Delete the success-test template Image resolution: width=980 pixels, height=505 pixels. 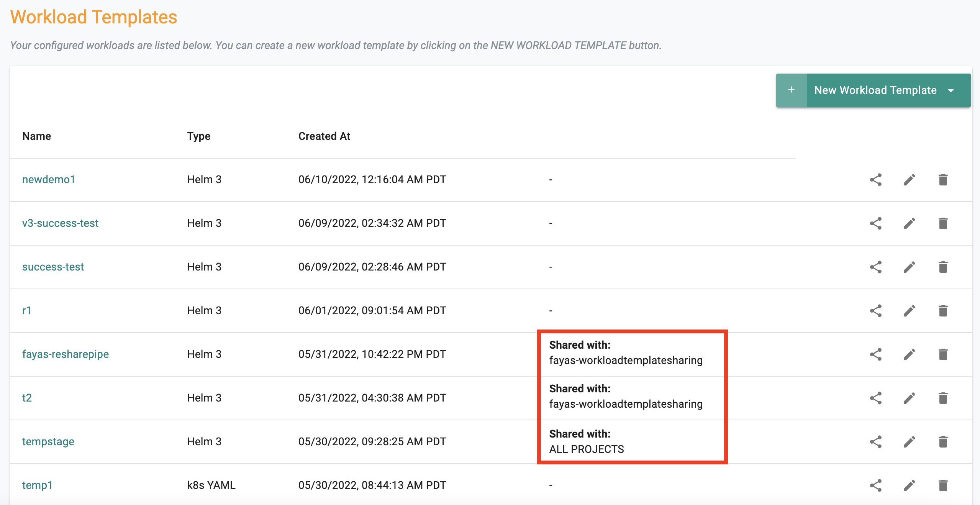tap(943, 267)
